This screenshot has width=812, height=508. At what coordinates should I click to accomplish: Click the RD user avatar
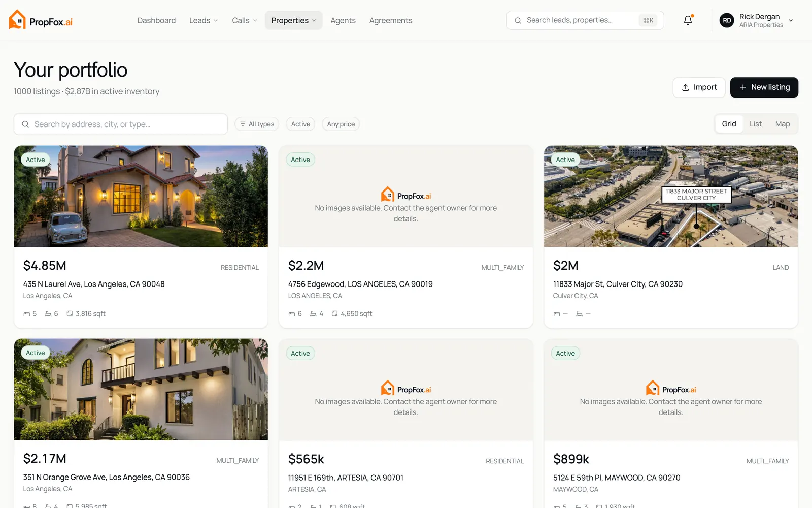727,20
